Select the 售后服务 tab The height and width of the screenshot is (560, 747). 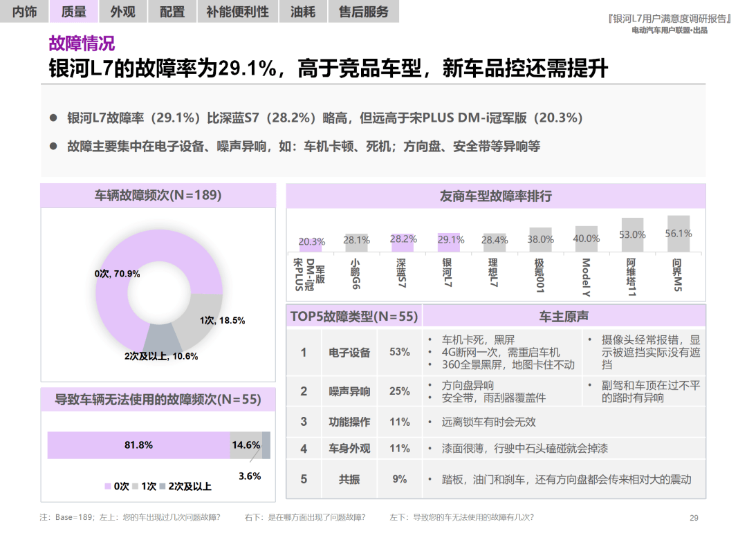[364, 12]
